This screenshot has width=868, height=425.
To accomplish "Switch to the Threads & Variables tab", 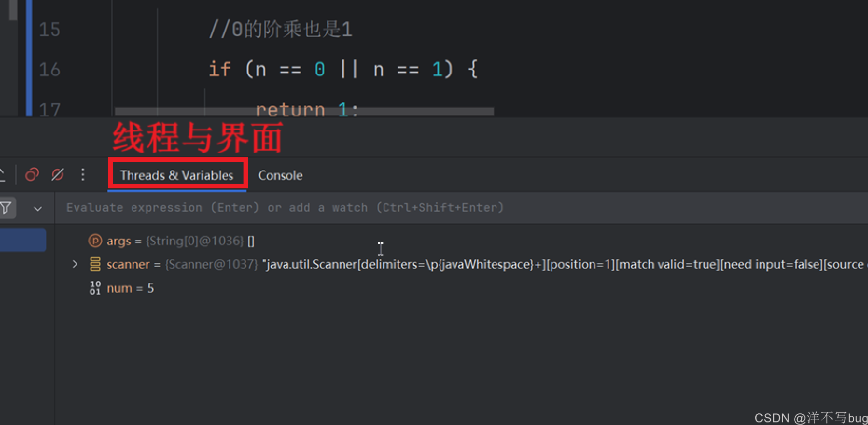I will coord(177,175).
